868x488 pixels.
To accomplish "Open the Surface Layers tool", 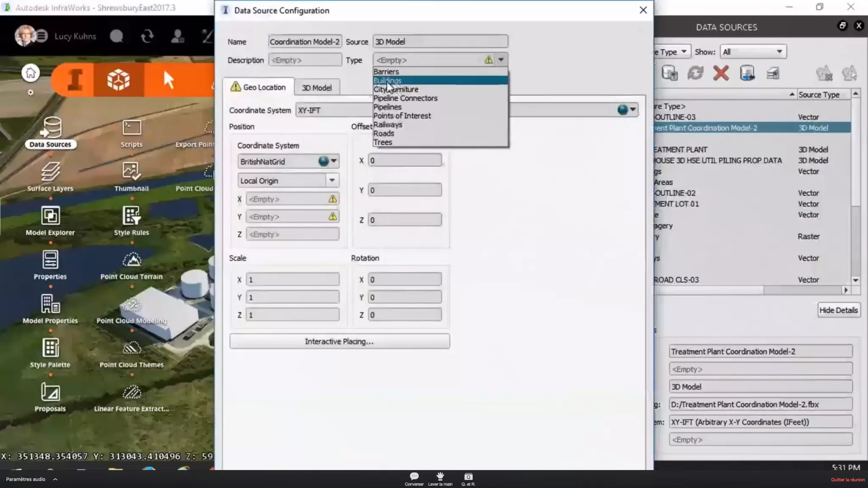I will click(x=50, y=172).
